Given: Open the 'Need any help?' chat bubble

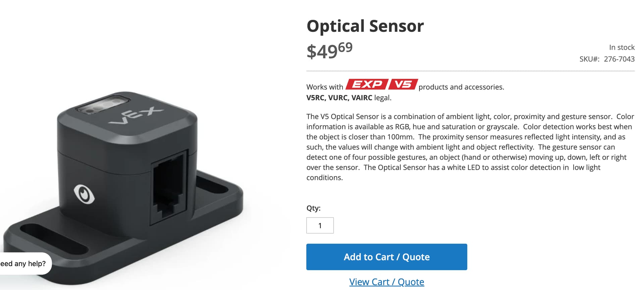Looking at the screenshot, I should [x=23, y=264].
